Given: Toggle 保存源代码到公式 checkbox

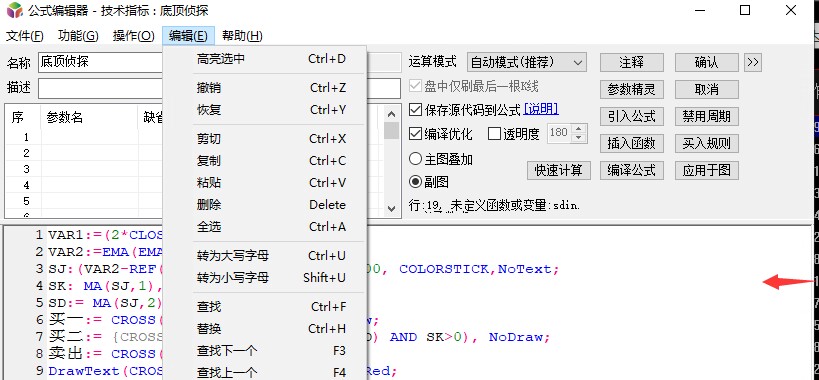Looking at the screenshot, I should 415,110.
